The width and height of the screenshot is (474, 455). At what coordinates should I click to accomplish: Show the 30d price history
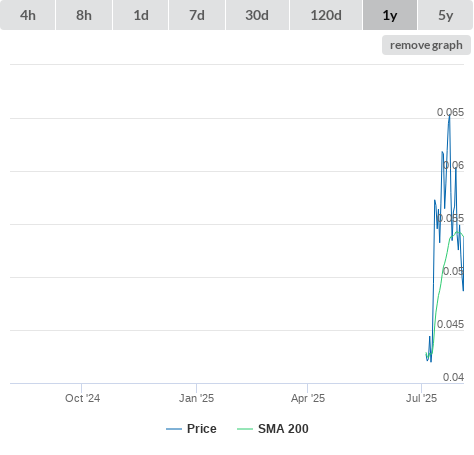pos(257,15)
